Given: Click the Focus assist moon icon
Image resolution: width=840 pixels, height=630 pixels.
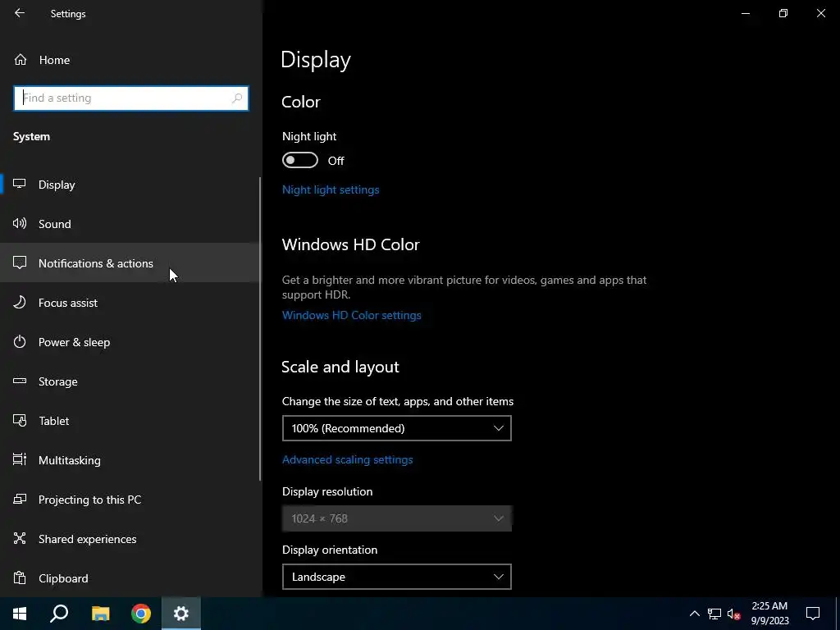Looking at the screenshot, I should click(20, 302).
